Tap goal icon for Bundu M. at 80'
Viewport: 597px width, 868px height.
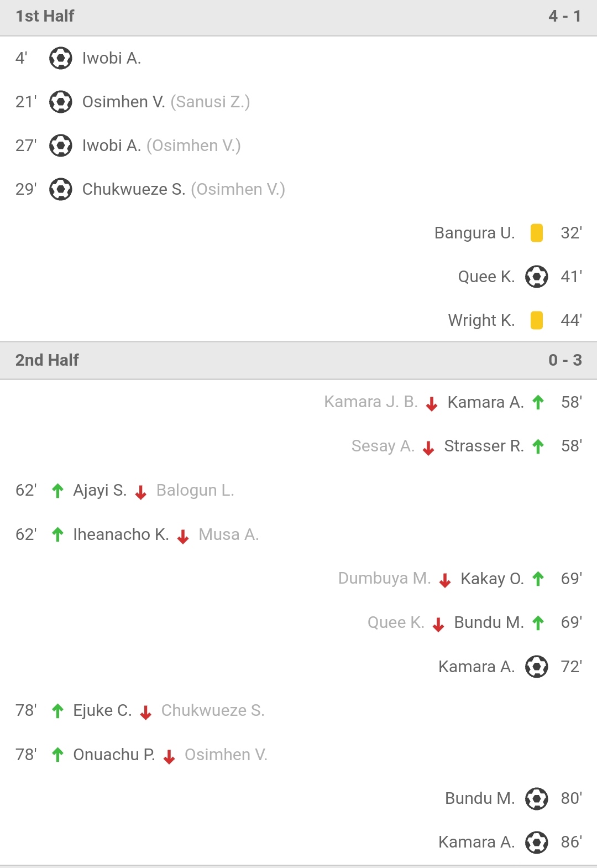click(536, 798)
